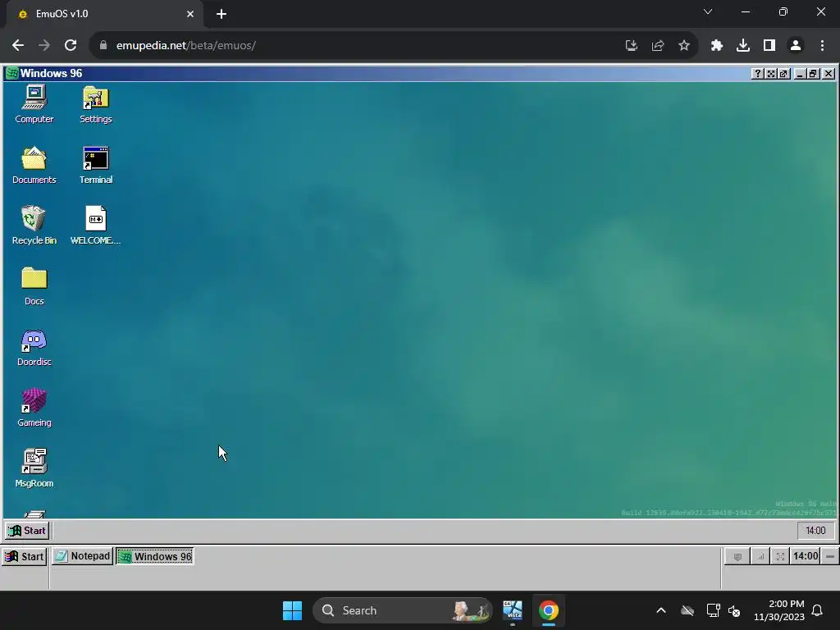Switch to the Notepad taskbar item

click(x=83, y=556)
